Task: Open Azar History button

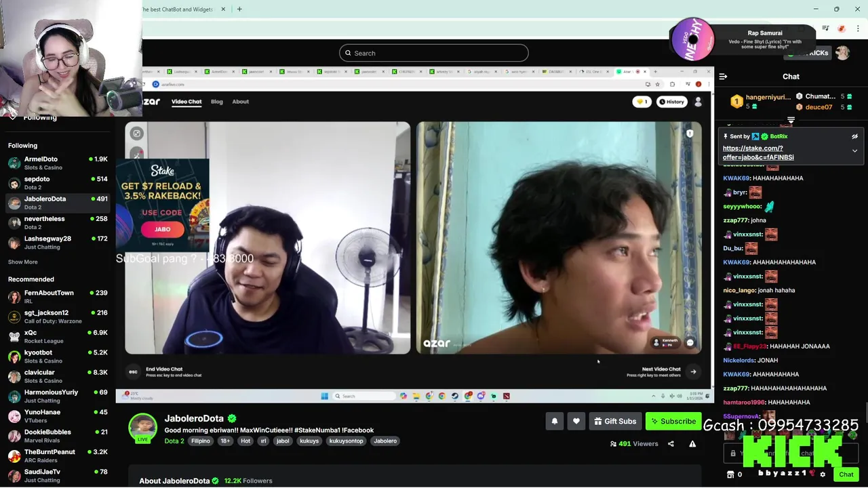Action: [x=671, y=102]
